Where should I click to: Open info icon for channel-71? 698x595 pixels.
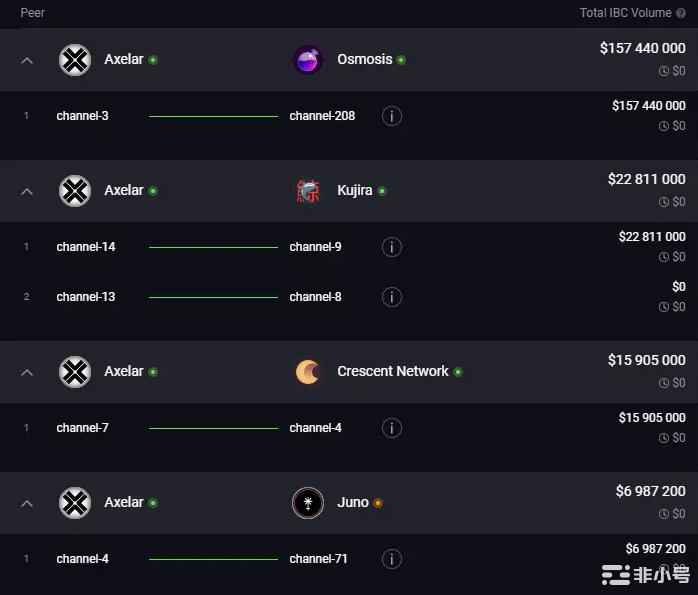(x=392, y=559)
